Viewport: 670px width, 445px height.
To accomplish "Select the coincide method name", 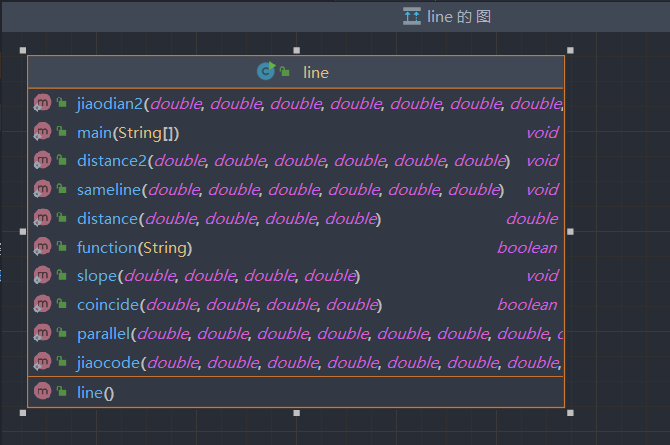I will point(108,305).
